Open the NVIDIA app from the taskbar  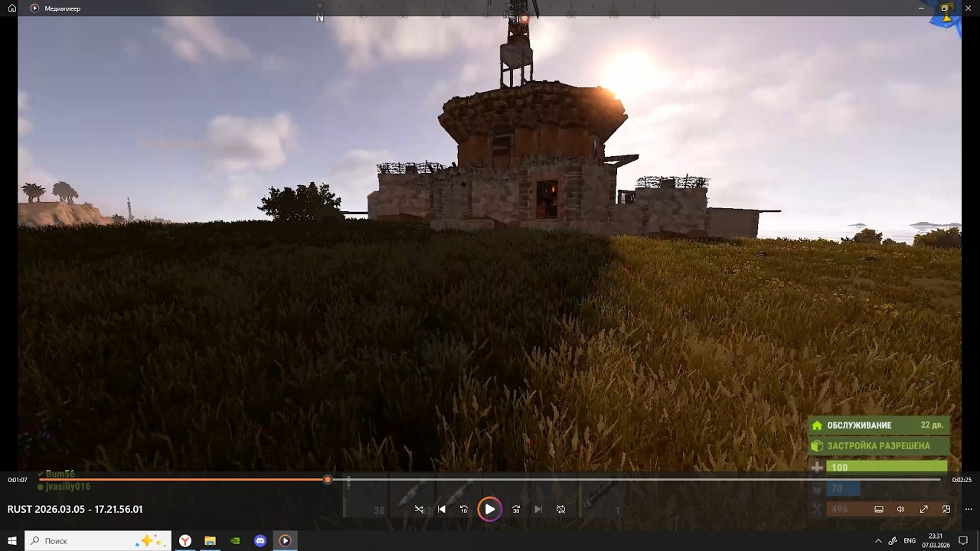[x=235, y=540]
